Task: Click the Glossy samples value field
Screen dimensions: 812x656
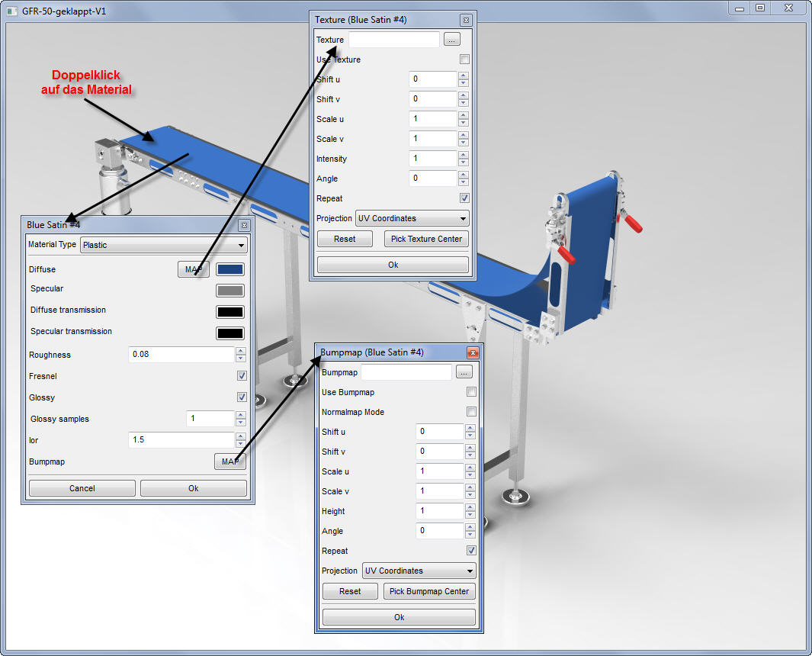Action: click(x=210, y=418)
